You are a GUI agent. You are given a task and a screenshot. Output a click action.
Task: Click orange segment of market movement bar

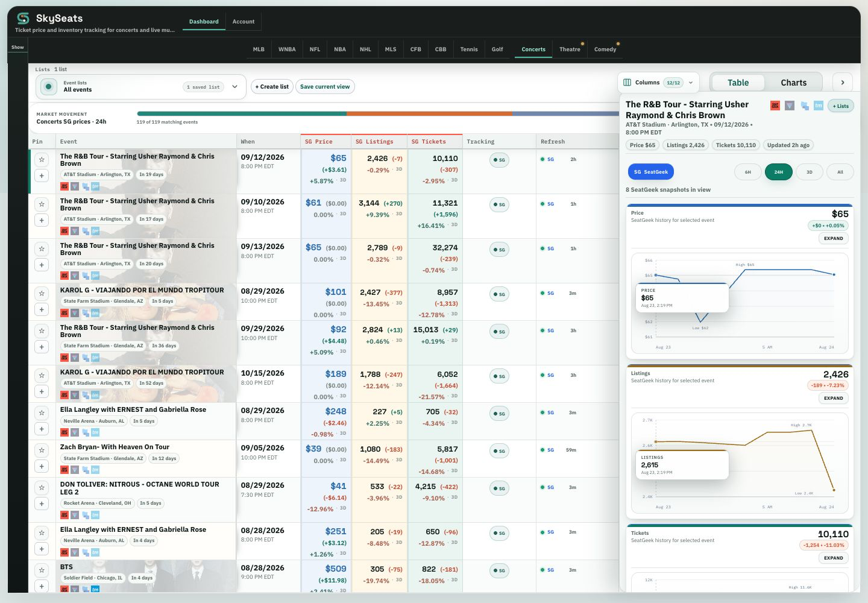429,113
